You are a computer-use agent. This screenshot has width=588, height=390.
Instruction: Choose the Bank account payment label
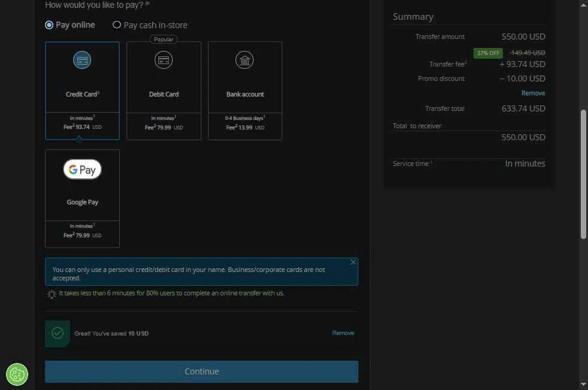click(x=245, y=95)
